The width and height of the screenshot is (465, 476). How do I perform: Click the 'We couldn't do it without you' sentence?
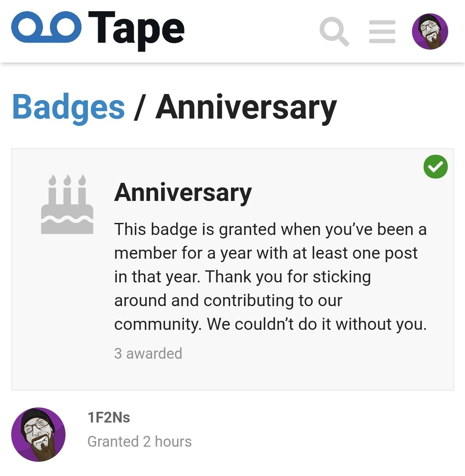(x=316, y=324)
